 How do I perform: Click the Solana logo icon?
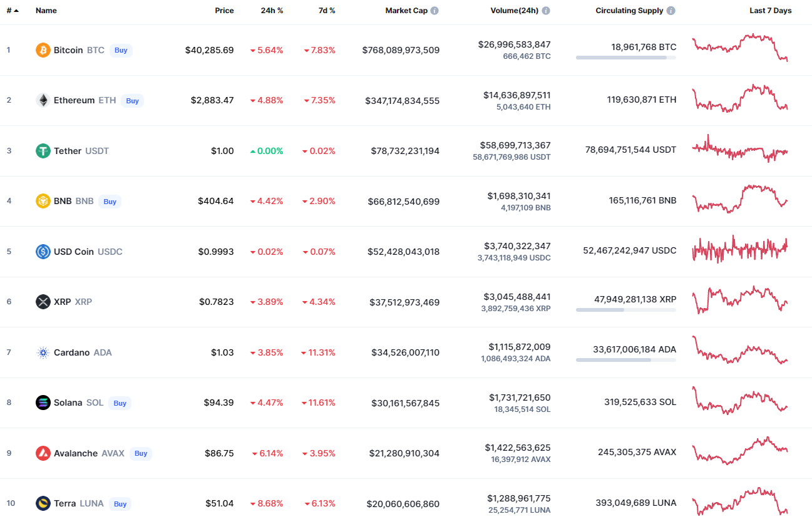coord(43,403)
